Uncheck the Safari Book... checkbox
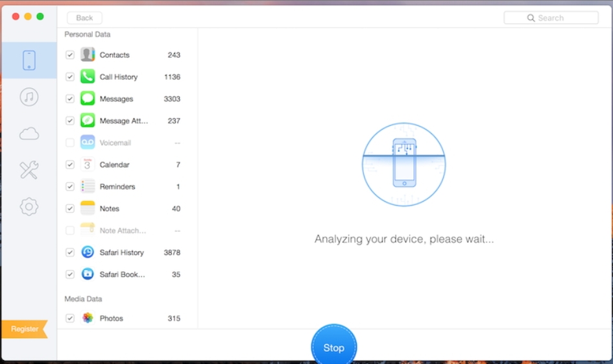 click(x=70, y=274)
